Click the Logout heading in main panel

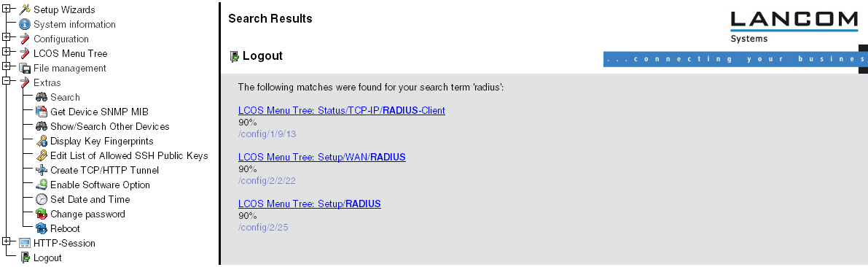262,56
